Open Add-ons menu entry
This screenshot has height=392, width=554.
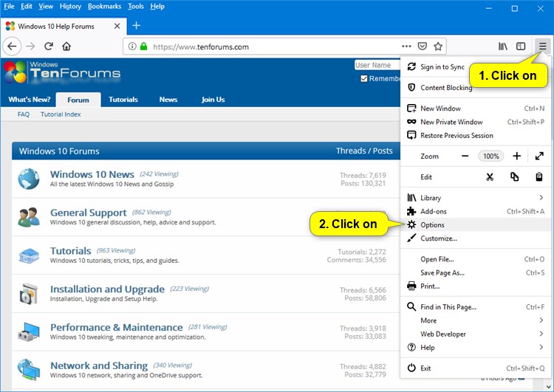476,211
